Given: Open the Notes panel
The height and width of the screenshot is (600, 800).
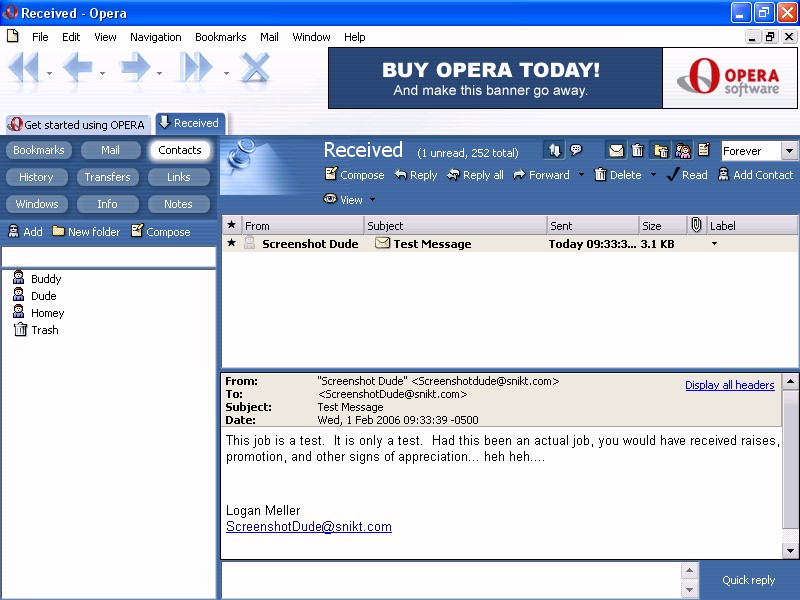Looking at the screenshot, I should pos(179,204).
